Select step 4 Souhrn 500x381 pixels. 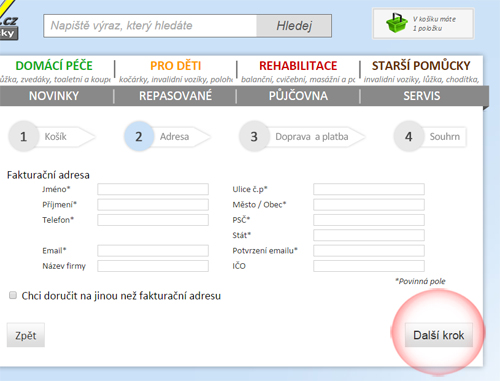pyautogui.click(x=430, y=137)
